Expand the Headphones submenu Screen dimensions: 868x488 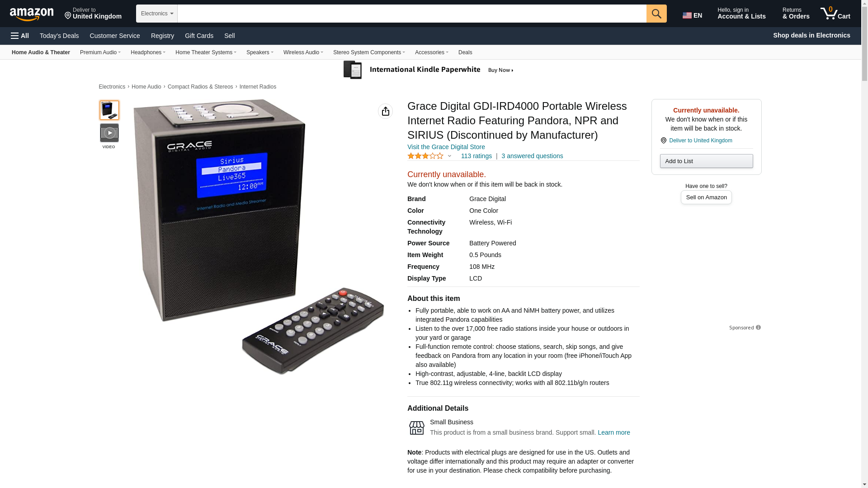pos(148,52)
